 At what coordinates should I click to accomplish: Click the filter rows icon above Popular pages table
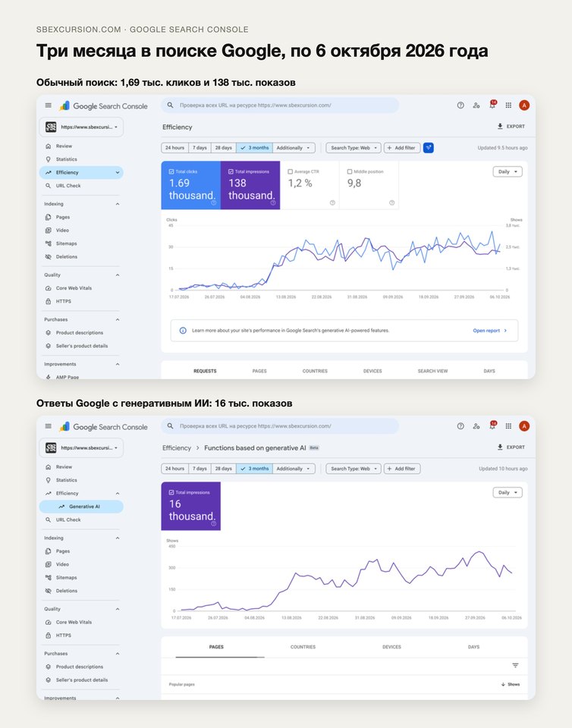pos(515,665)
